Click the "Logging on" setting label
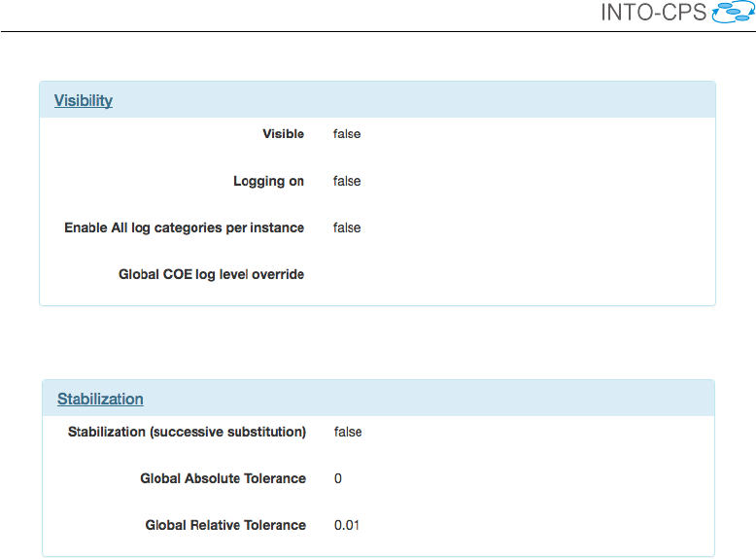This screenshot has height=559, width=756. click(x=268, y=181)
